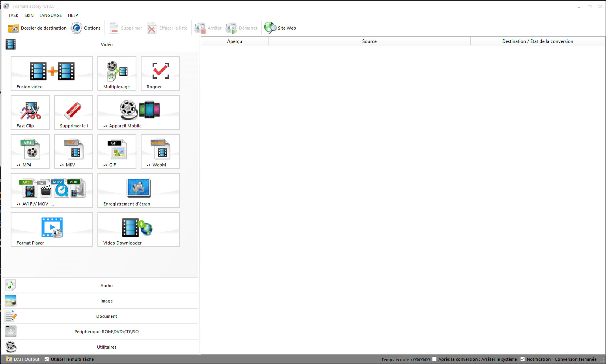Open the HELP menu
This screenshot has height=364, width=606.
click(x=73, y=15)
